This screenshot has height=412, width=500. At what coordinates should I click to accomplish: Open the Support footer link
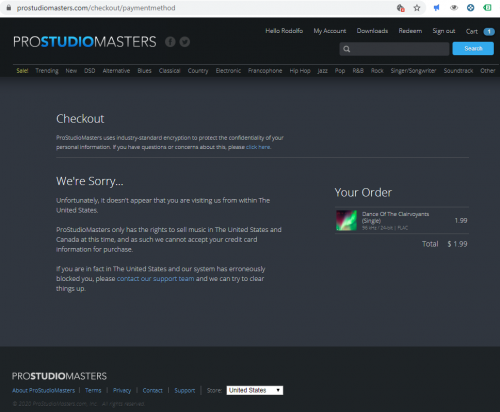(x=185, y=390)
